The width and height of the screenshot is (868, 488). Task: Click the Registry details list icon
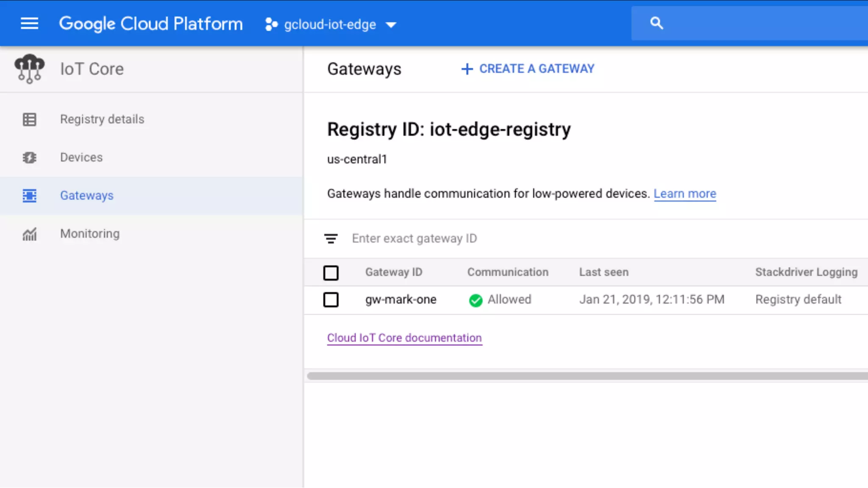29,119
